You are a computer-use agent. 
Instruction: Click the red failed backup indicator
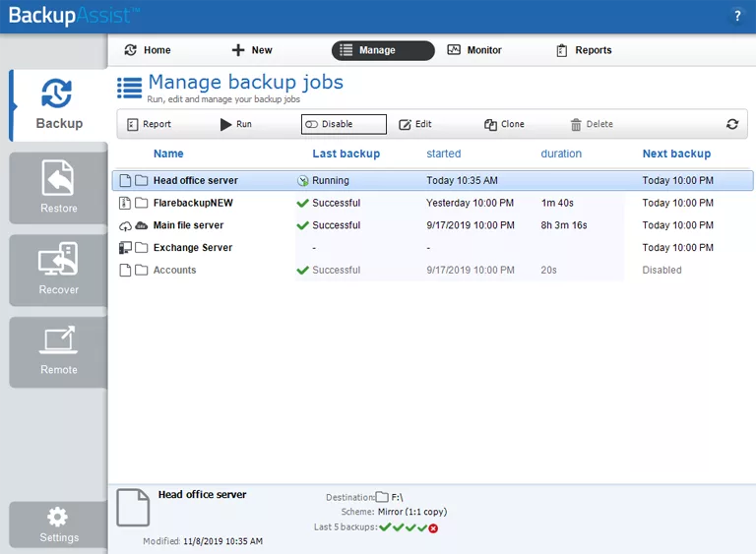coord(433,528)
